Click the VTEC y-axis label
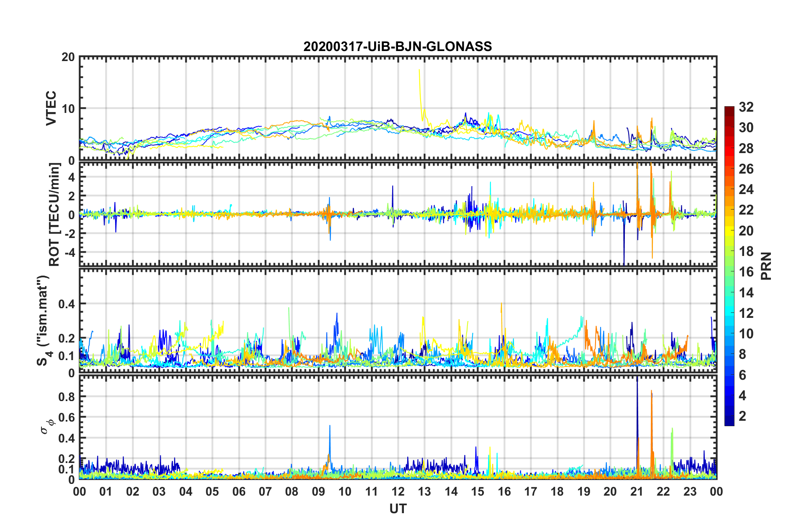 point(51,108)
